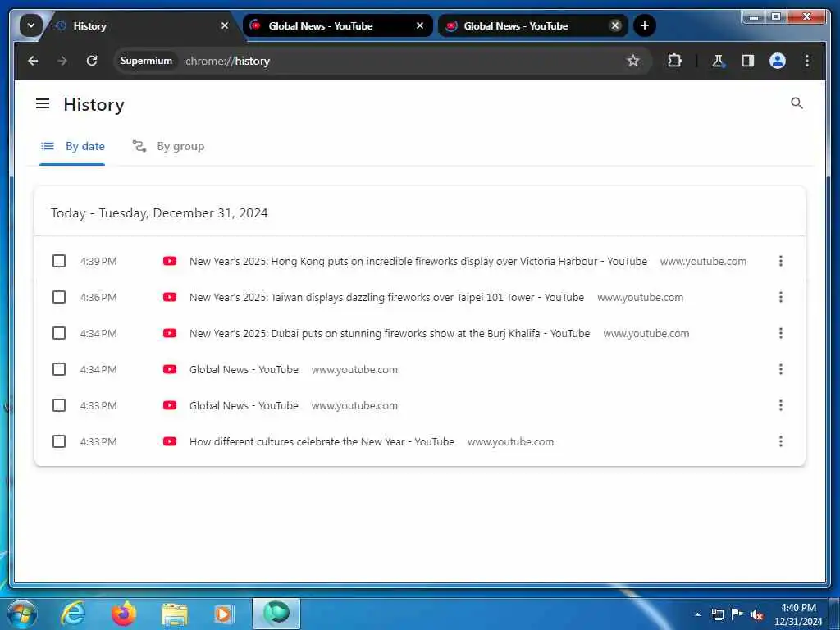
Task: Click the 4:39 PM timestamp
Action: pos(98,262)
